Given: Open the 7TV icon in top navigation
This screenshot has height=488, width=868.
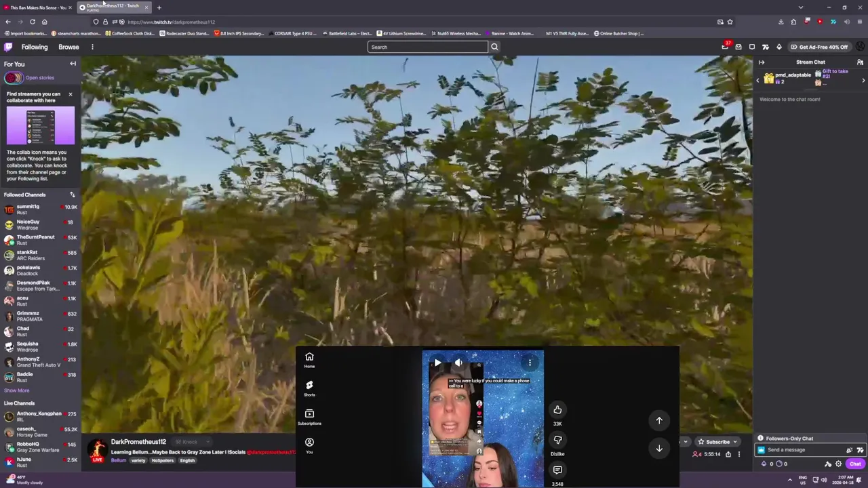Looking at the screenshot, I should point(766,47).
